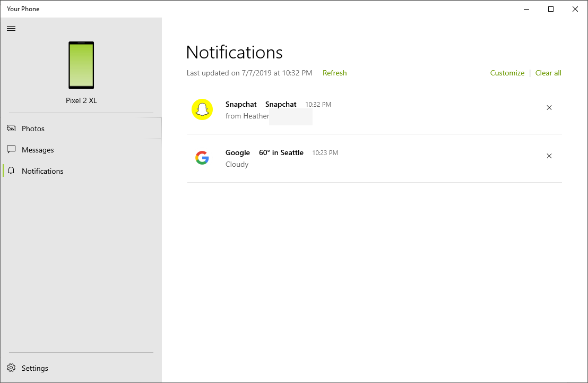Click the Photos picture icon
Screen dimensions: 588x383
pos(11,129)
